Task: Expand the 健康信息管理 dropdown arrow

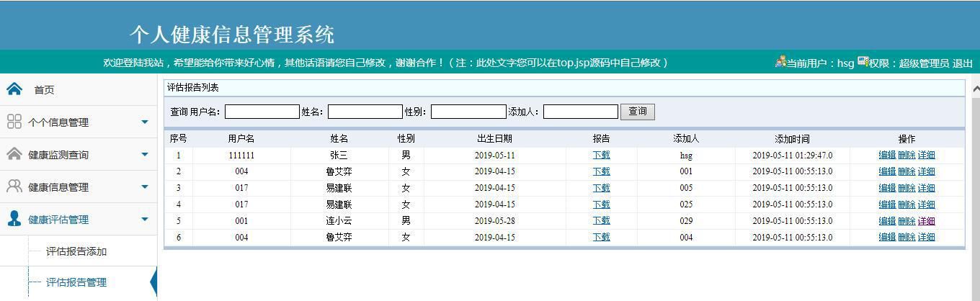Action: point(145,187)
